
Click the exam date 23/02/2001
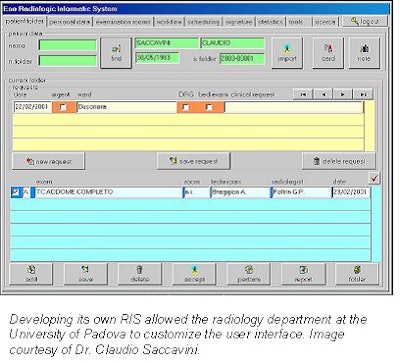[x=351, y=192]
